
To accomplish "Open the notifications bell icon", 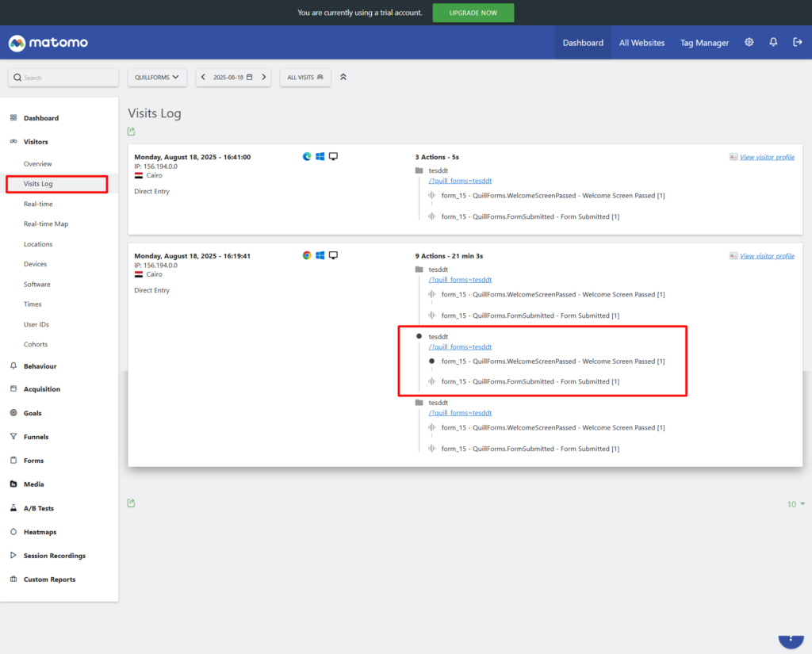I will [773, 43].
